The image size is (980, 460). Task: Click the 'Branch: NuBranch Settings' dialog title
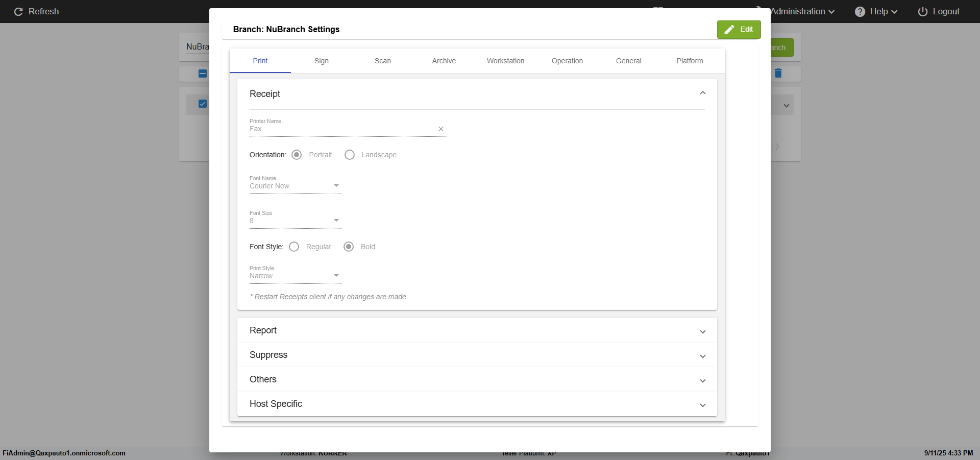pyautogui.click(x=286, y=30)
